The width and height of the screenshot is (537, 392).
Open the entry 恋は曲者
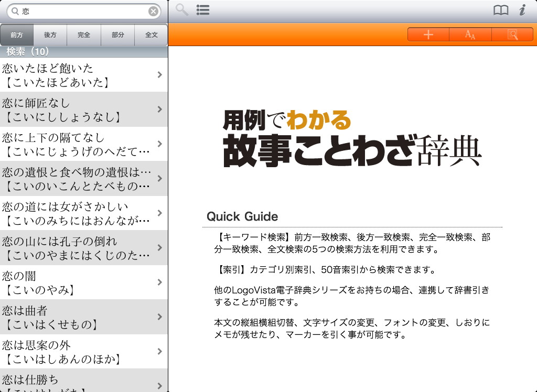coord(79,317)
